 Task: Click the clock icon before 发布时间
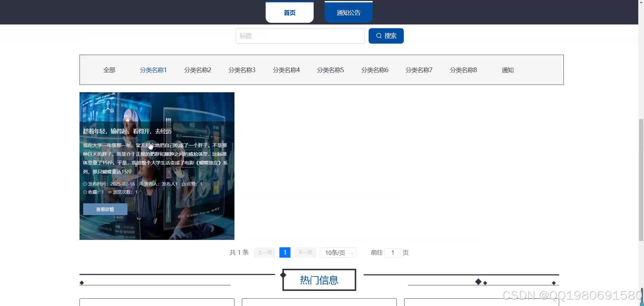click(x=85, y=184)
